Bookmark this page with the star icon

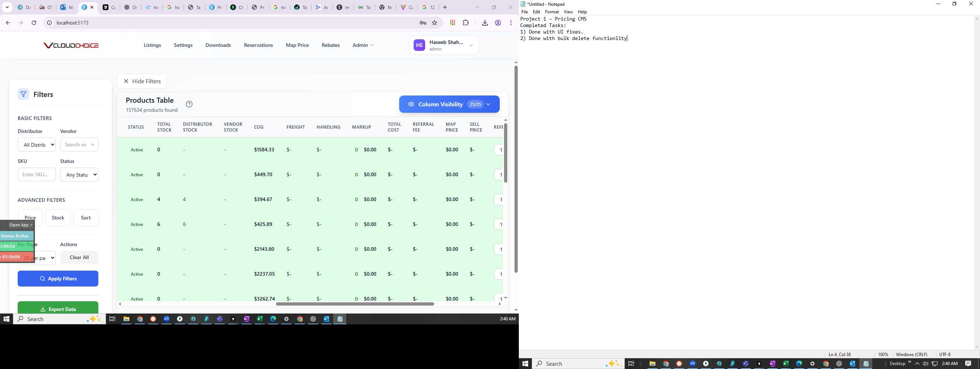pos(435,23)
